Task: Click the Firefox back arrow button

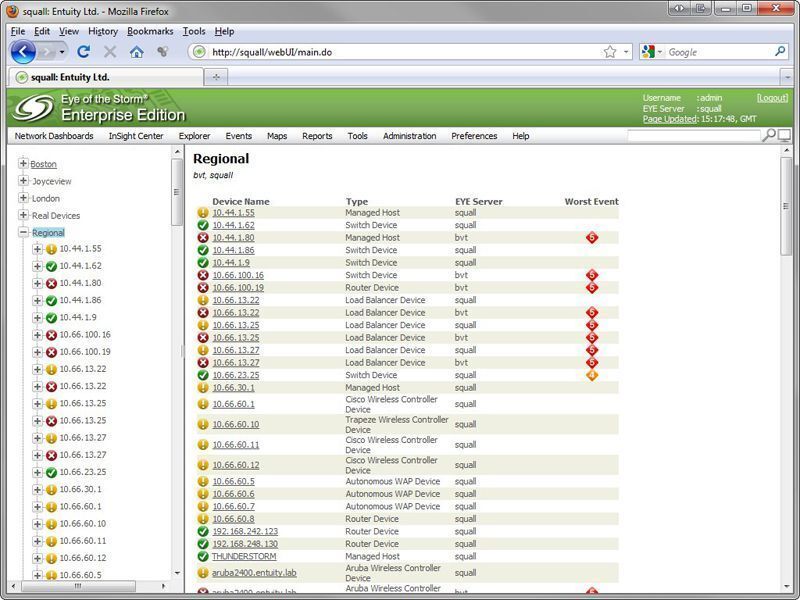Action: coord(23,52)
